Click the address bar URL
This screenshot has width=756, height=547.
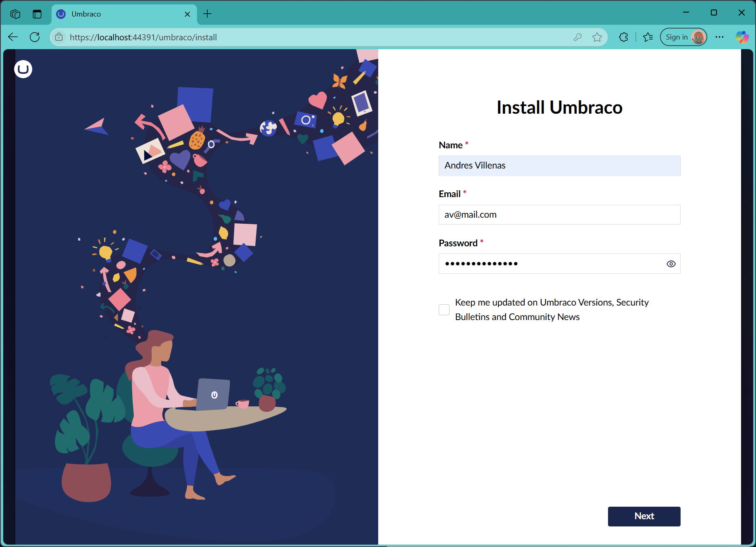click(x=143, y=37)
